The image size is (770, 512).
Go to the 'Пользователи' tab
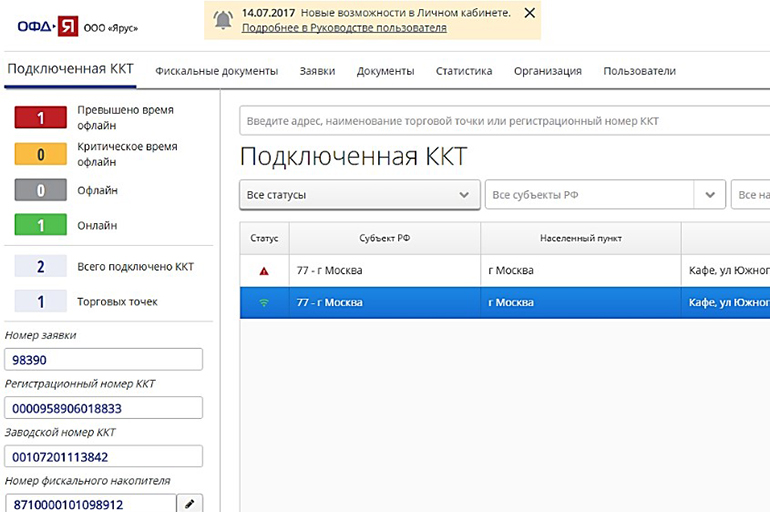[x=639, y=71]
